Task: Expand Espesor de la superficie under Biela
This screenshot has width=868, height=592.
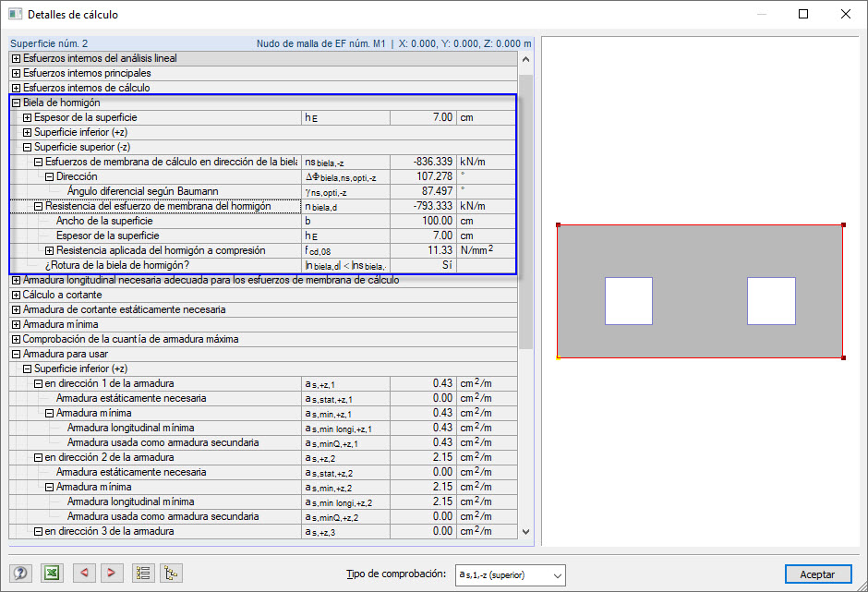Action: pyautogui.click(x=27, y=117)
